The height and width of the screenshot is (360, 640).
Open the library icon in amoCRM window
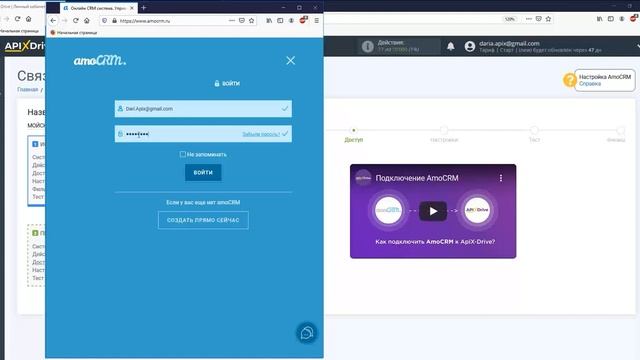coord(269,20)
